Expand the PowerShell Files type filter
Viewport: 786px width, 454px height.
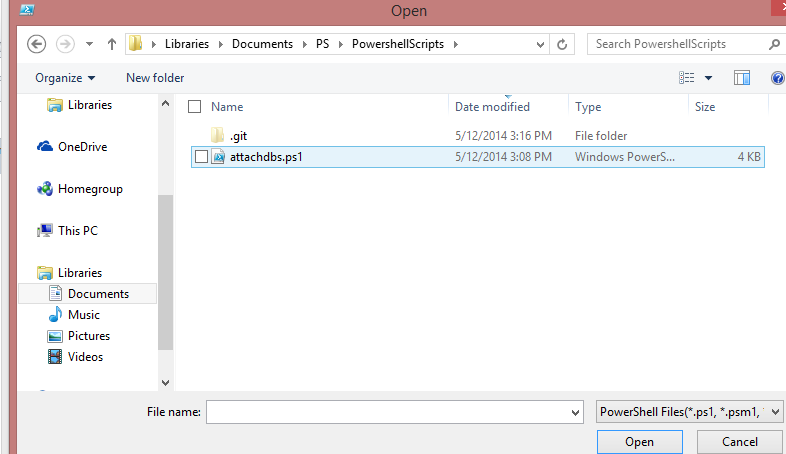[777, 412]
